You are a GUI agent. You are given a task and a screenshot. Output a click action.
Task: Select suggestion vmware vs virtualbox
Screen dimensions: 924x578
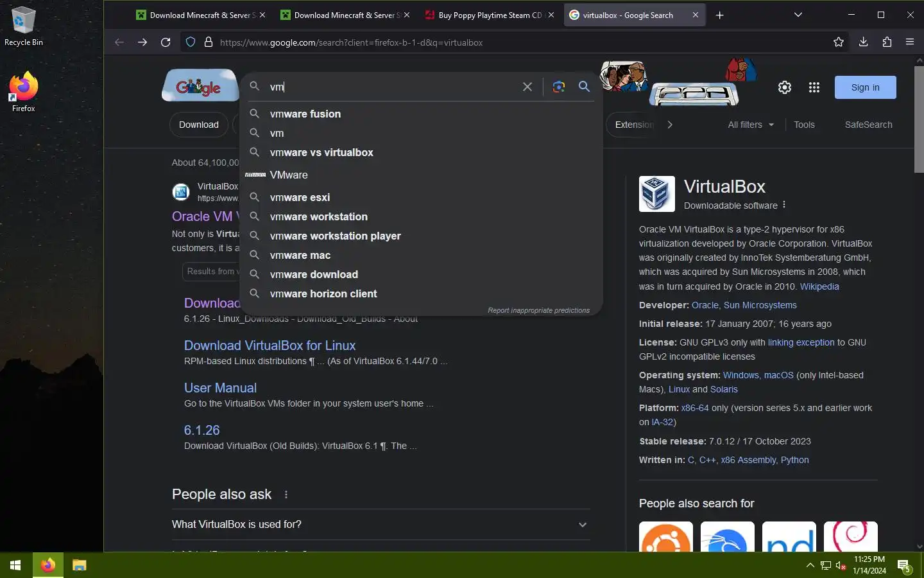(x=421, y=152)
